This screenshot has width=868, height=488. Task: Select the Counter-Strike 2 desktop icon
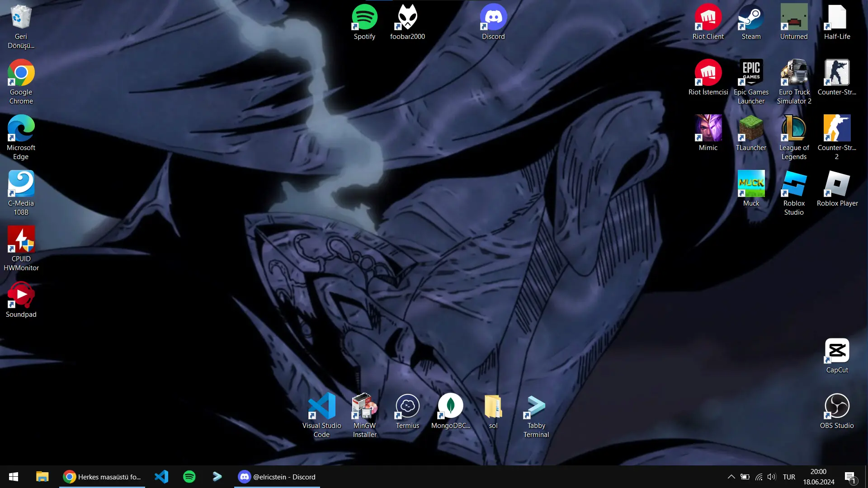[x=837, y=137]
